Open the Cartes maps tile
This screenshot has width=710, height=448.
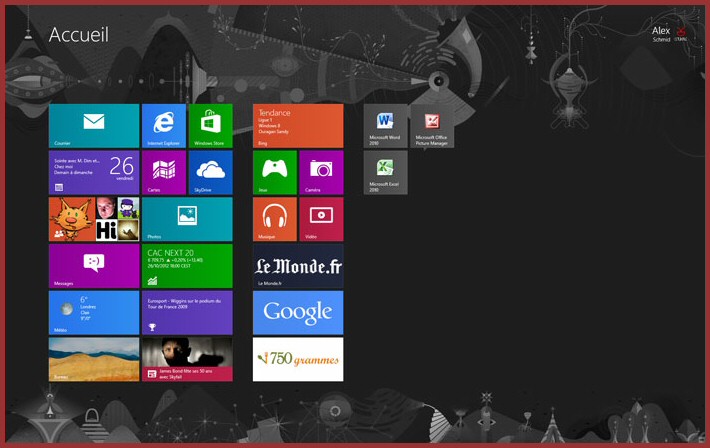tap(164, 173)
